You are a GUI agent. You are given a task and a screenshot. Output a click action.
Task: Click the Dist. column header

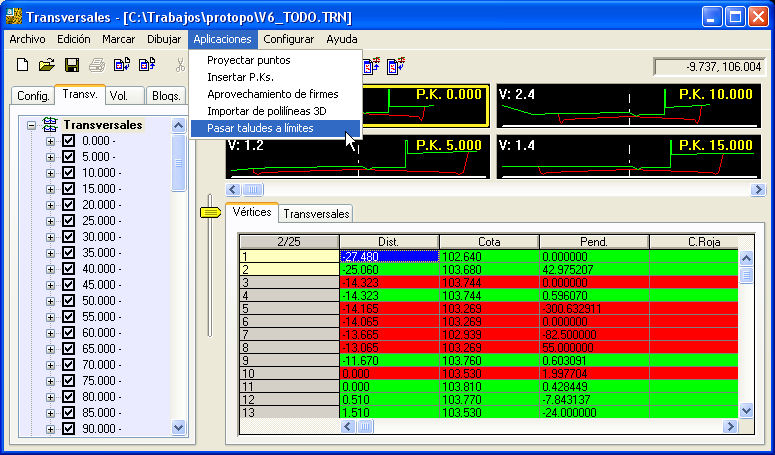coord(389,242)
